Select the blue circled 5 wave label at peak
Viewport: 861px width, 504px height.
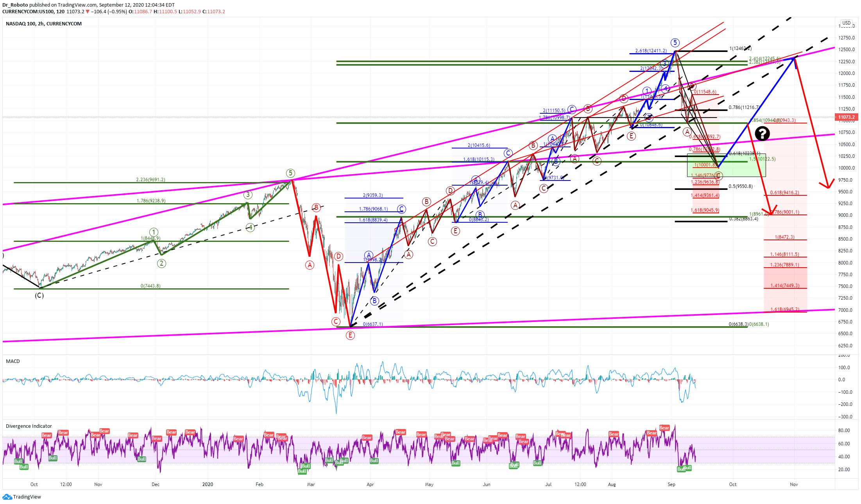click(x=675, y=43)
